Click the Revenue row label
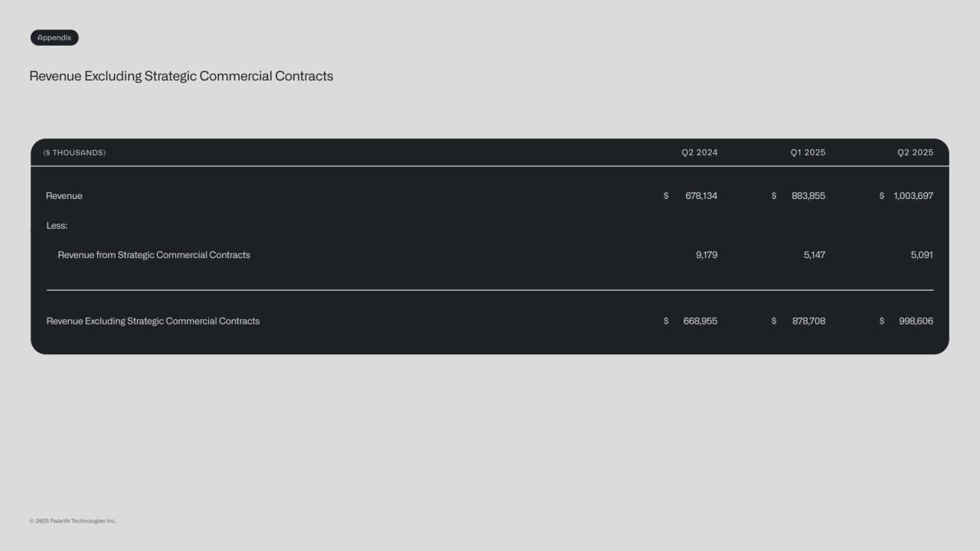This screenshot has width=980, height=551. [x=64, y=196]
